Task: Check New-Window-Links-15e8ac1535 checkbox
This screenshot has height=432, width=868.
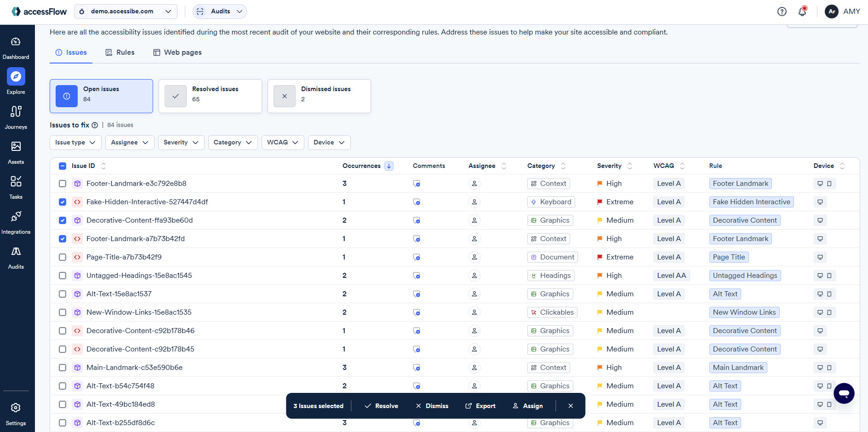Action: pyautogui.click(x=63, y=312)
